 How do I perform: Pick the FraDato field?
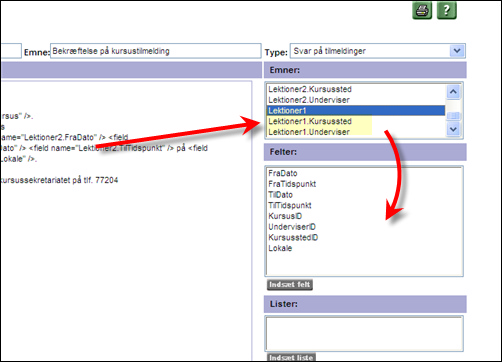(x=283, y=173)
